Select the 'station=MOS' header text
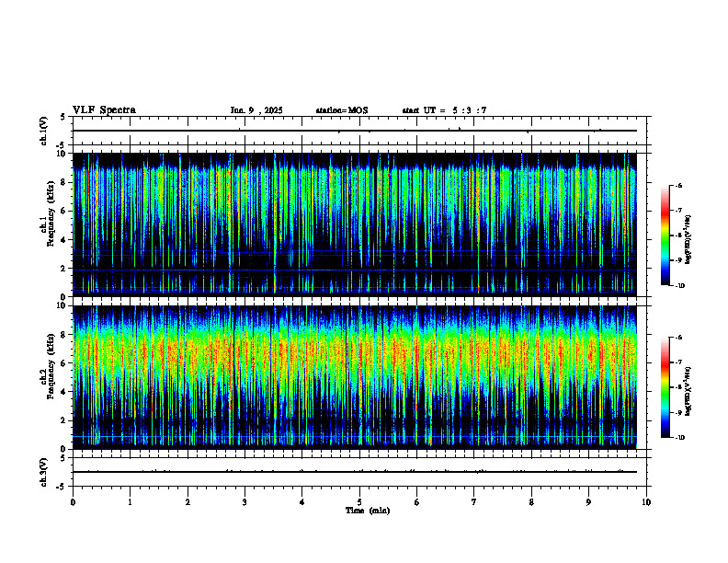Image resolution: width=728 pixels, height=563 pixels. point(342,110)
